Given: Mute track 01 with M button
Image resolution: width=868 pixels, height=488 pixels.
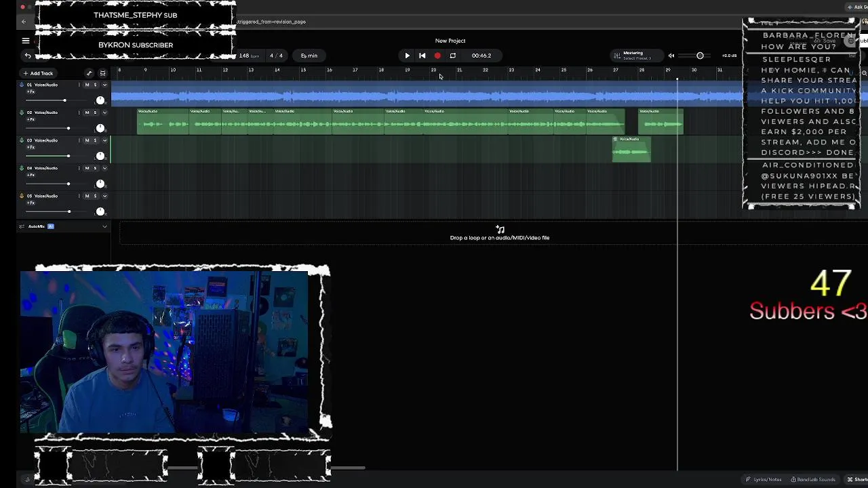Looking at the screenshot, I should tap(87, 85).
